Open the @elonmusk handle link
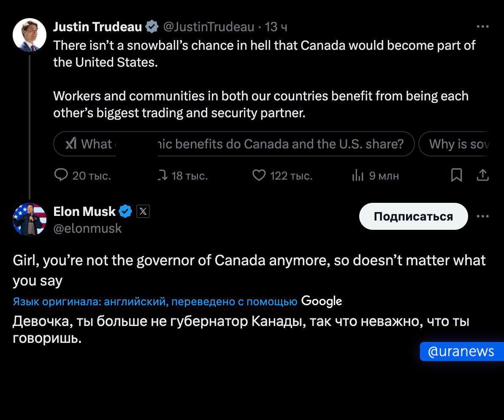Image resolution: width=504 pixels, height=420 pixels. coord(87,229)
